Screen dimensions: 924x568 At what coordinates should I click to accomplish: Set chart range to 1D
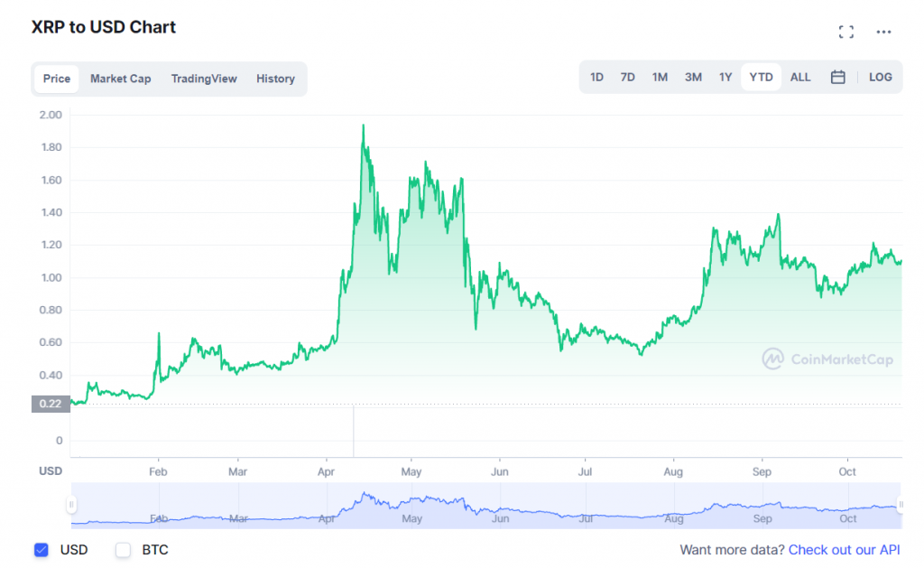tap(596, 78)
